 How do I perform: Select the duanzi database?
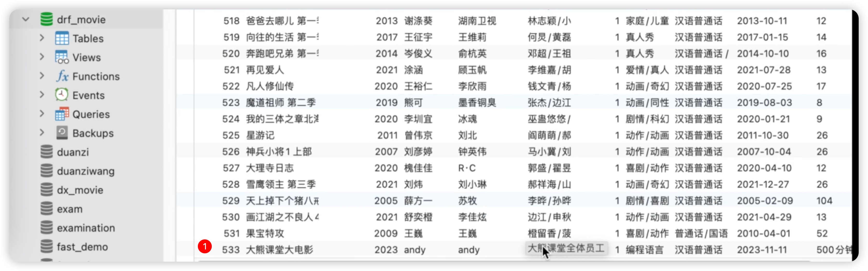(73, 152)
